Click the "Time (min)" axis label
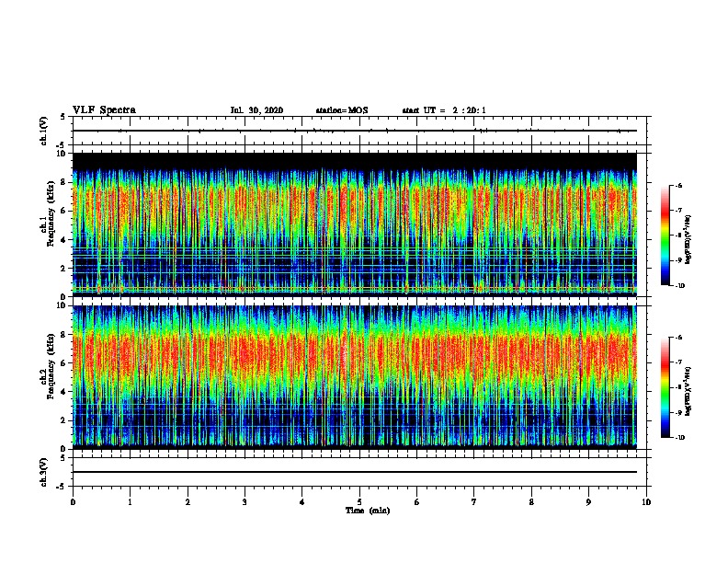The height and width of the screenshot is (563, 728). click(x=368, y=511)
